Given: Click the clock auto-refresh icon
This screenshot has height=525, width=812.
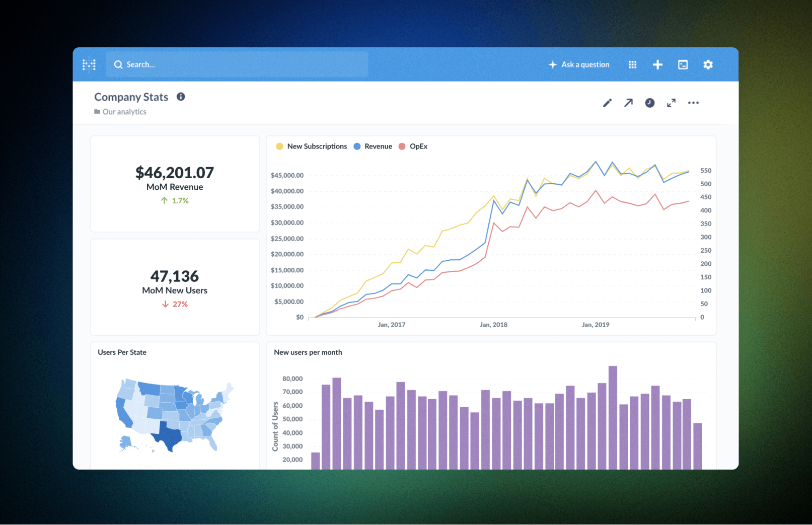Looking at the screenshot, I should (650, 103).
